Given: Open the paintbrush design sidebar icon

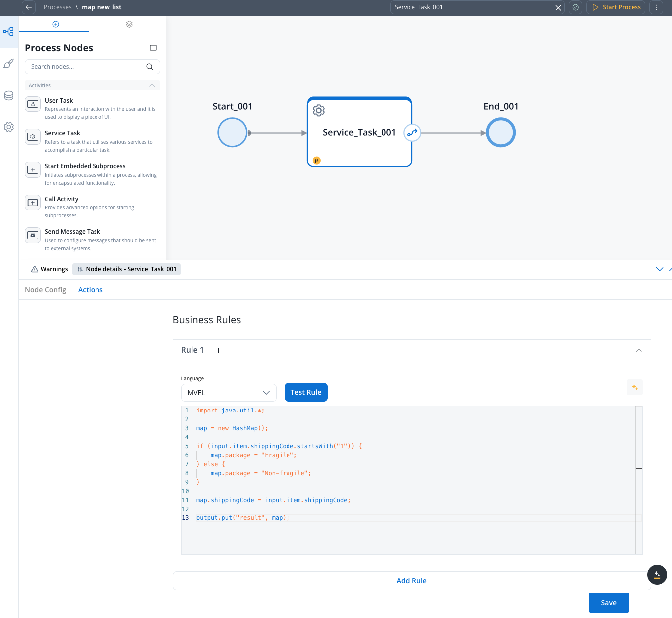Looking at the screenshot, I should click(x=9, y=64).
